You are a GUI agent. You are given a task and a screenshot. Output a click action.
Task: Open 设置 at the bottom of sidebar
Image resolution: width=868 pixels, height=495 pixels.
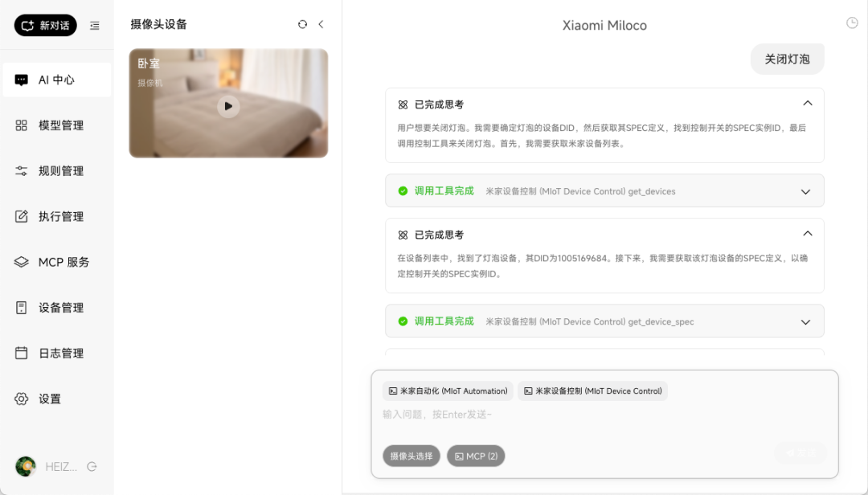(56, 398)
